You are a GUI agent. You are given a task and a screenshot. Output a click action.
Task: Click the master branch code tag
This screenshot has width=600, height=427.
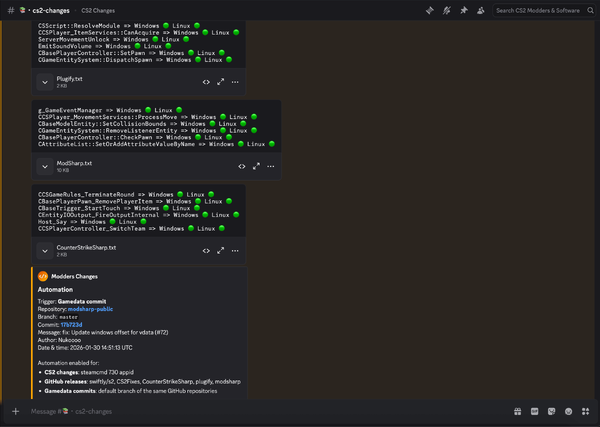68,317
